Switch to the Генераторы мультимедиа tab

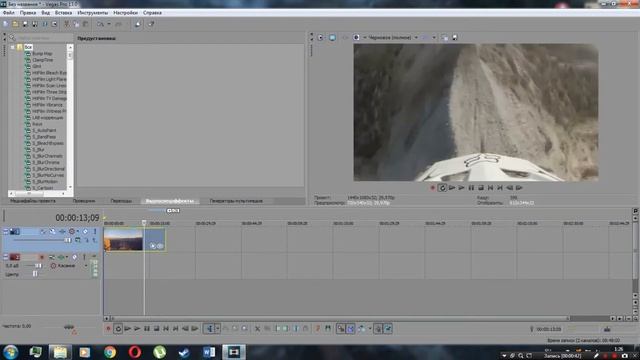236,201
